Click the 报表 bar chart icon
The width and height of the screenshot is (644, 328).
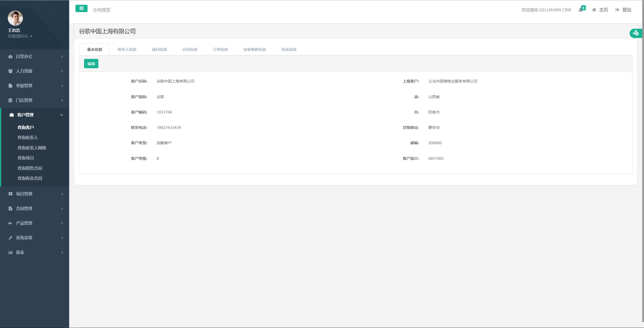10,253
